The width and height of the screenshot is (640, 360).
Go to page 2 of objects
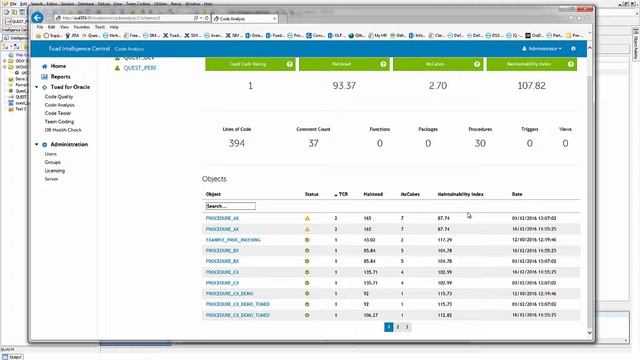pos(398,327)
